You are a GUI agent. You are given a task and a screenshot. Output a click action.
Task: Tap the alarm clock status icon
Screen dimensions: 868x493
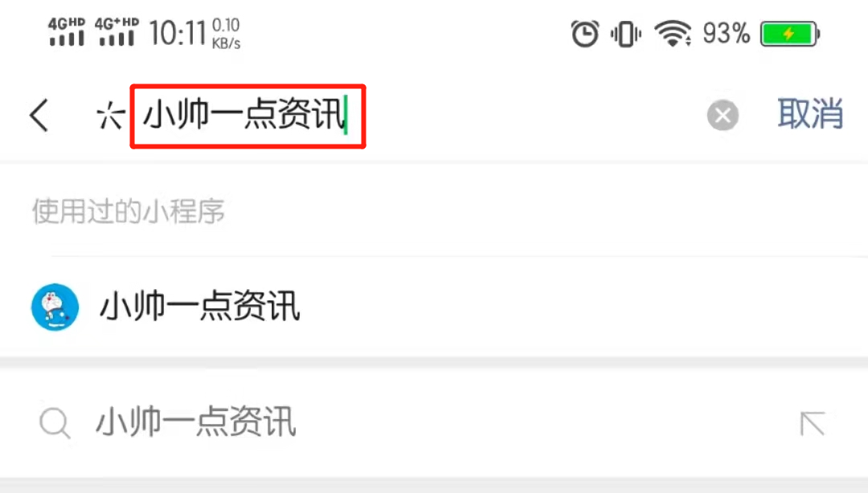[x=584, y=34]
